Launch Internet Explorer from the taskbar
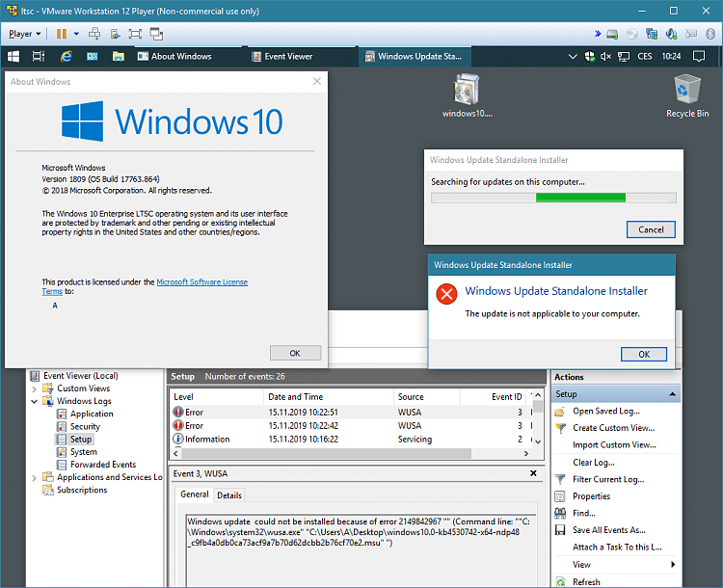Viewport: 723px width, 588px height. [x=66, y=56]
